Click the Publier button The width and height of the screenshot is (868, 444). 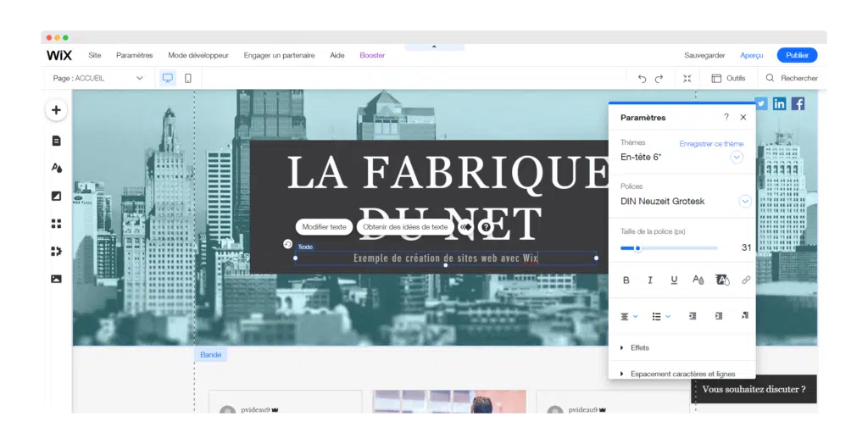point(797,55)
